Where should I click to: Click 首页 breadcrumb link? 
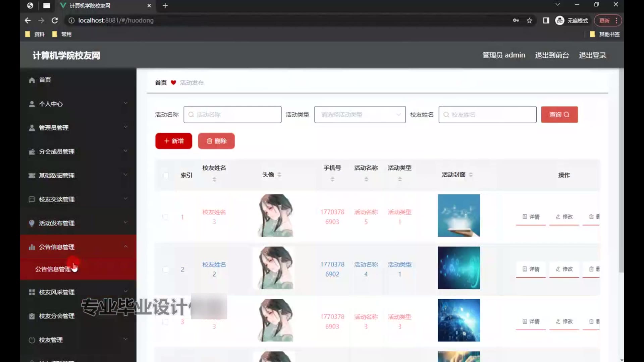[x=161, y=82]
